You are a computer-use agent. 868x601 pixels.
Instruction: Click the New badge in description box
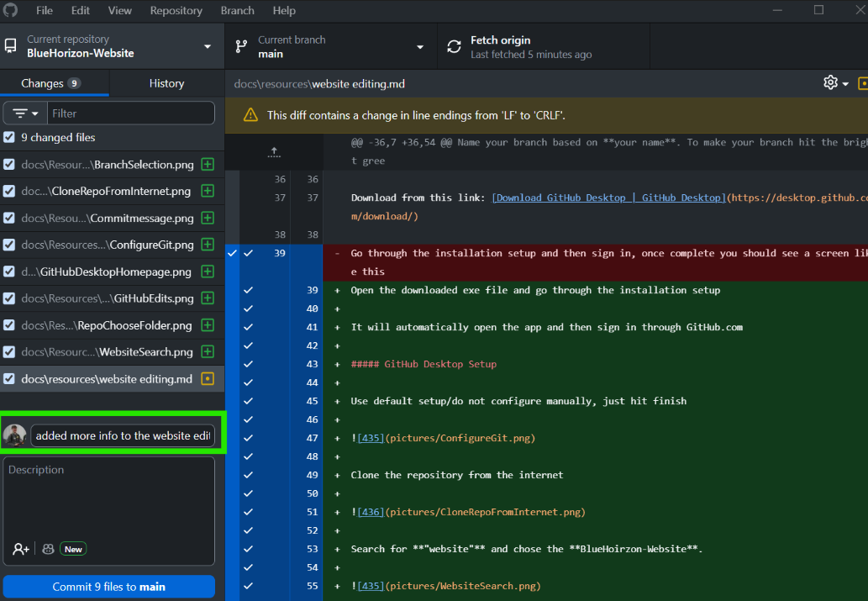73,549
